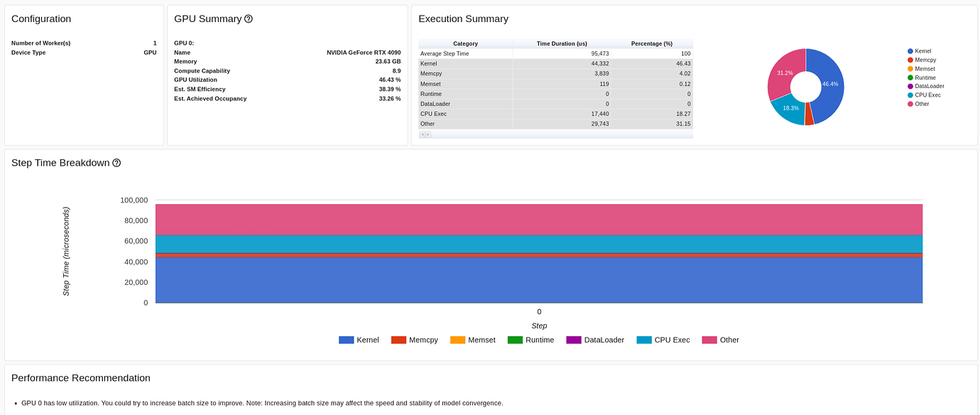The width and height of the screenshot is (980, 415).
Task: Sort table by Category column header
Action: [x=465, y=44]
